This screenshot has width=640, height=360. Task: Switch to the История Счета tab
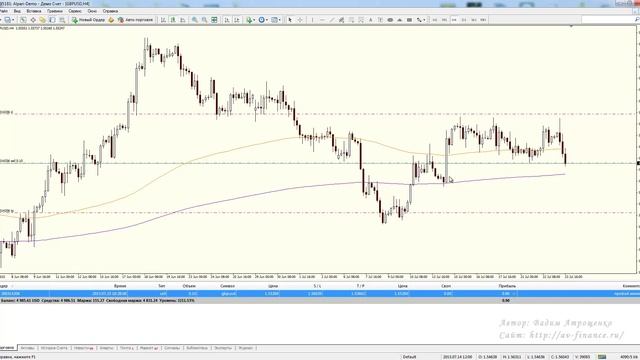[x=54, y=348]
